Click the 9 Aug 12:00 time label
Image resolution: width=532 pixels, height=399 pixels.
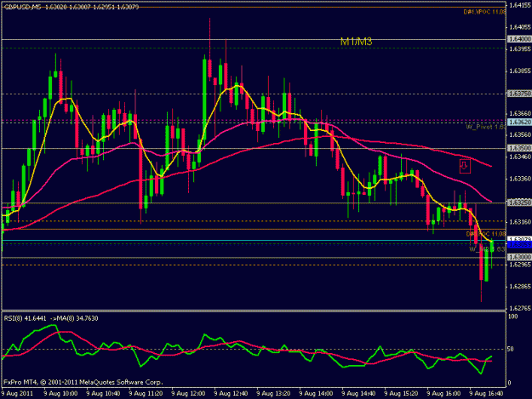pos(188,394)
